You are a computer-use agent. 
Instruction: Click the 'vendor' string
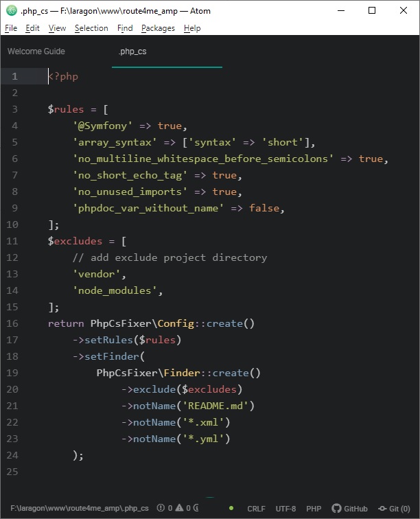96,274
